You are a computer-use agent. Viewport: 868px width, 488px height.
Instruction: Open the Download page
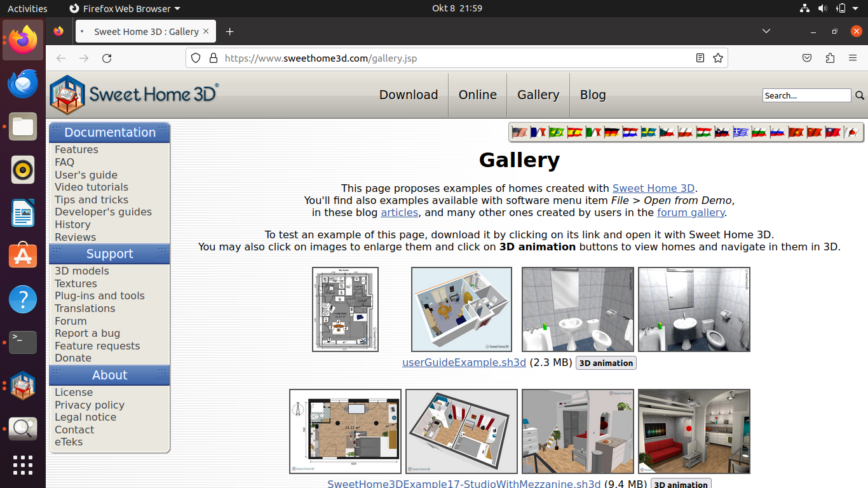[409, 95]
